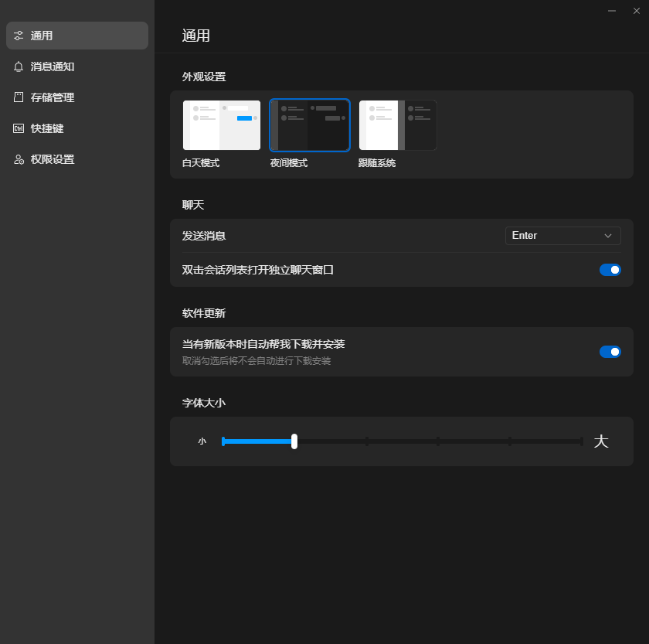
Task: Click the small 小 font size label
Action: pyautogui.click(x=202, y=441)
